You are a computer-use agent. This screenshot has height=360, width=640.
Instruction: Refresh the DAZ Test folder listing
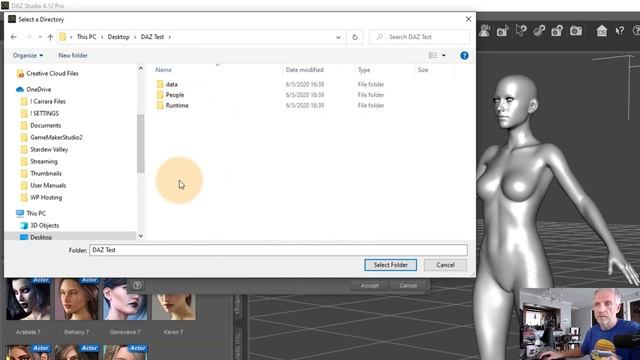pos(355,37)
